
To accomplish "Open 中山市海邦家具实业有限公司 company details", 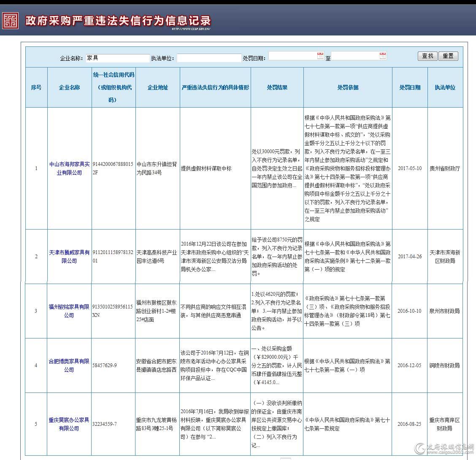I will pos(69,168).
